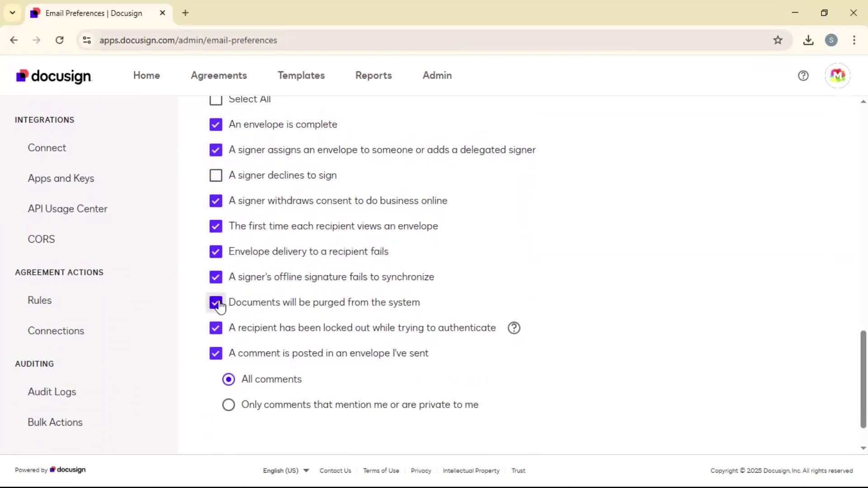Uncheck signer assigns envelope to someone

pyautogui.click(x=216, y=150)
